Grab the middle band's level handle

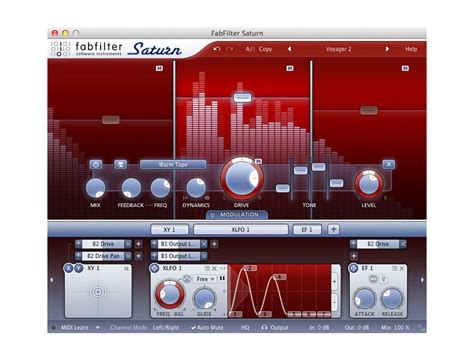(x=242, y=97)
